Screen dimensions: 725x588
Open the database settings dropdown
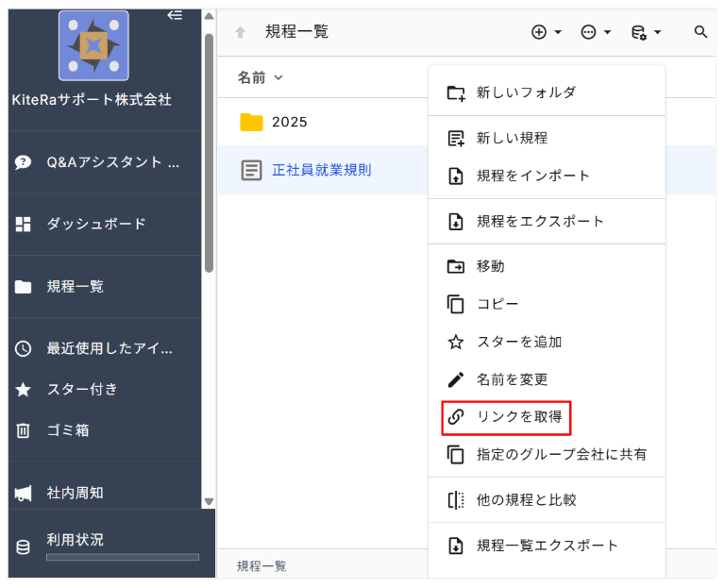pyautogui.click(x=646, y=32)
